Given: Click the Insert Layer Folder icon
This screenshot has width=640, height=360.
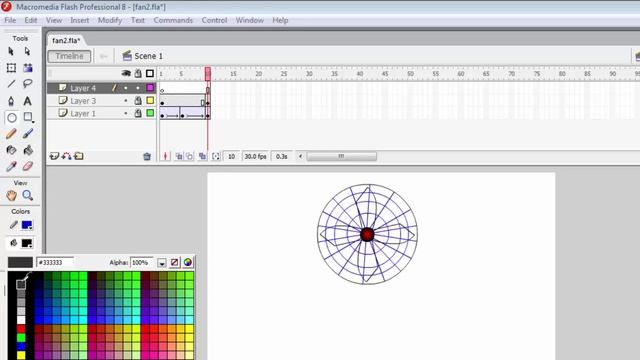Looking at the screenshot, I should [x=79, y=156].
